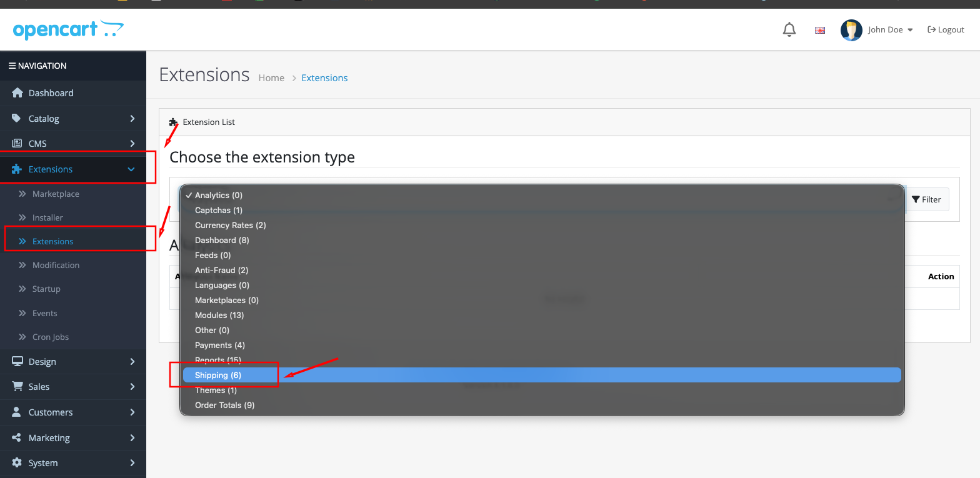The height and width of the screenshot is (478, 980).
Task: Open the Events submenu item
Action: (44, 313)
